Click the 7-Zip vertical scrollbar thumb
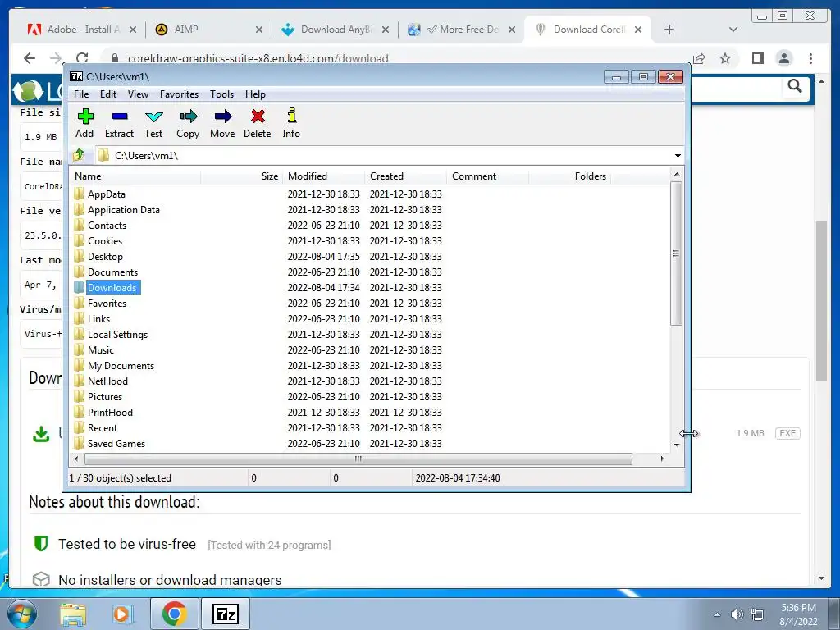This screenshot has width=840, height=630. (677, 253)
